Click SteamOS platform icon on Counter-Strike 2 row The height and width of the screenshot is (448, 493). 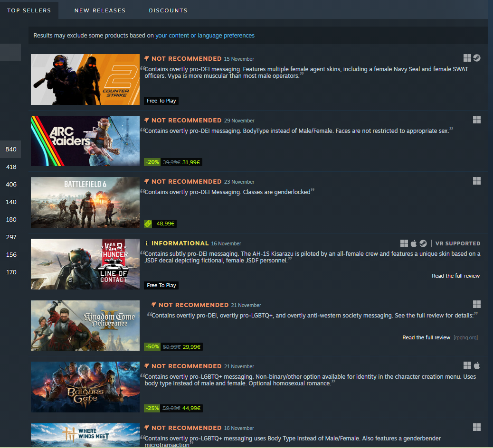pyautogui.click(x=477, y=58)
